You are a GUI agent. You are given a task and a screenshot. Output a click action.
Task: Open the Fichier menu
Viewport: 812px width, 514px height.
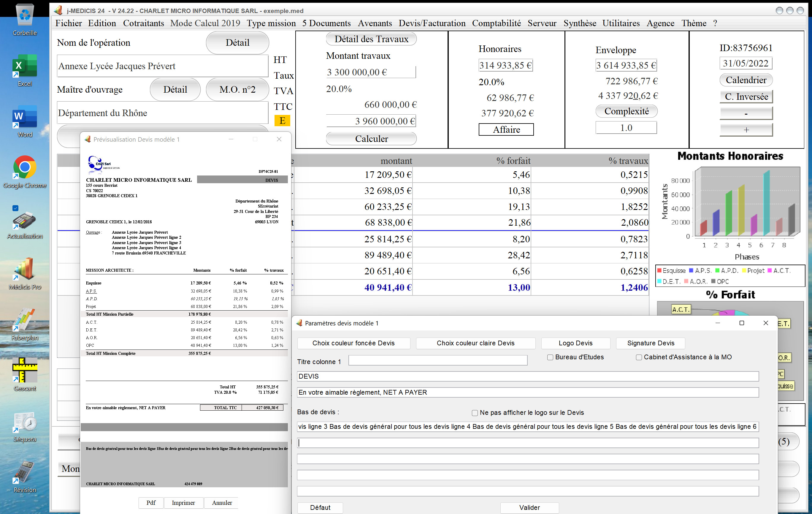pos(69,23)
